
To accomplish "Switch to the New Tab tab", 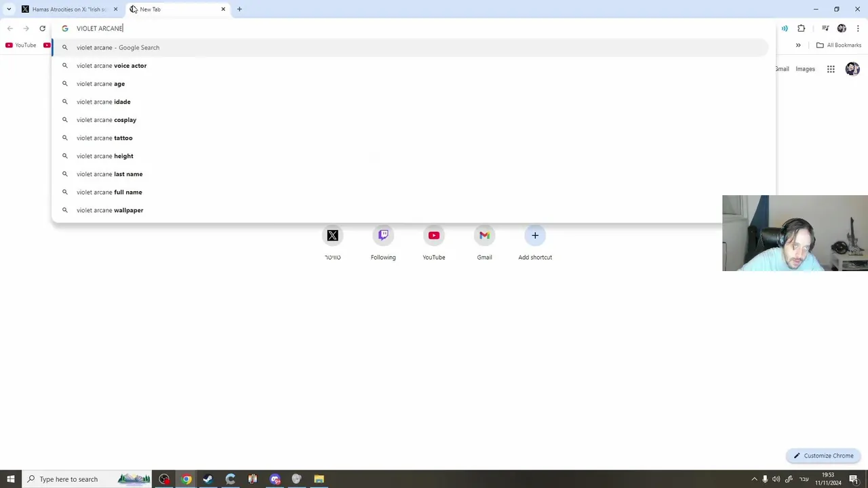I will click(x=178, y=9).
